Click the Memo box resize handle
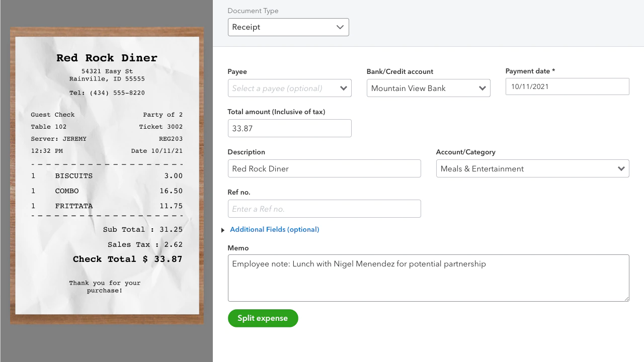The height and width of the screenshot is (362, 644). click(626, 299)
